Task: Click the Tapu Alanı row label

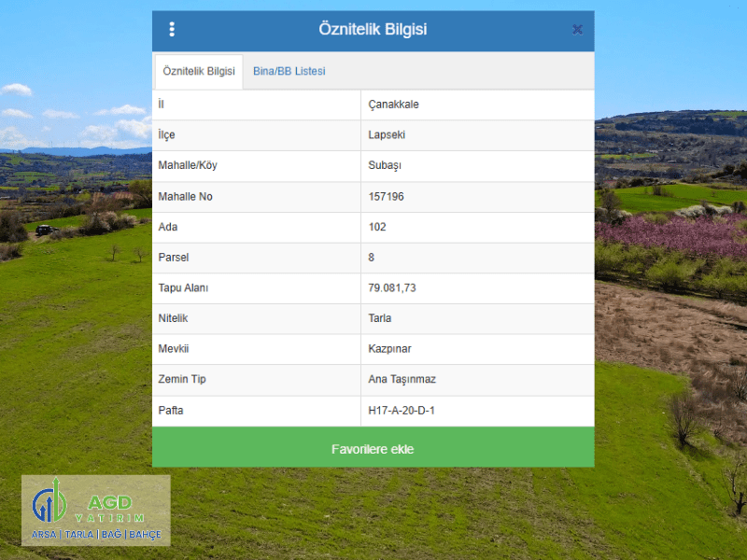Action: (x=183, y=287)
